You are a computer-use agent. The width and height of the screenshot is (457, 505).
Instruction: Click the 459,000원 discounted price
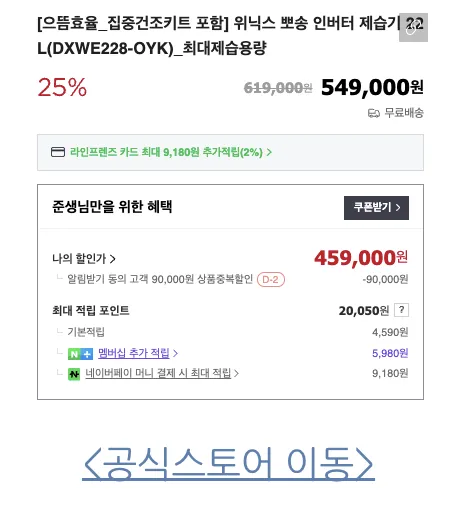pos(361,258)
